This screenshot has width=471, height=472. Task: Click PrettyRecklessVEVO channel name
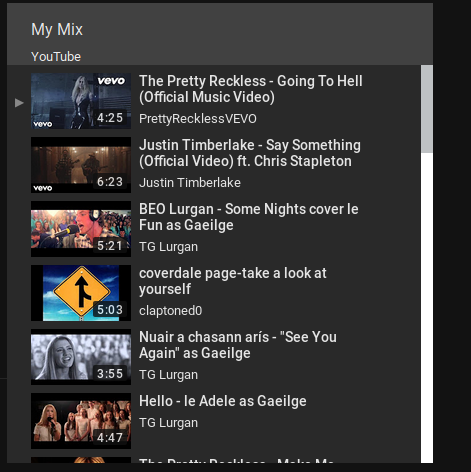[x=198, y=119]
